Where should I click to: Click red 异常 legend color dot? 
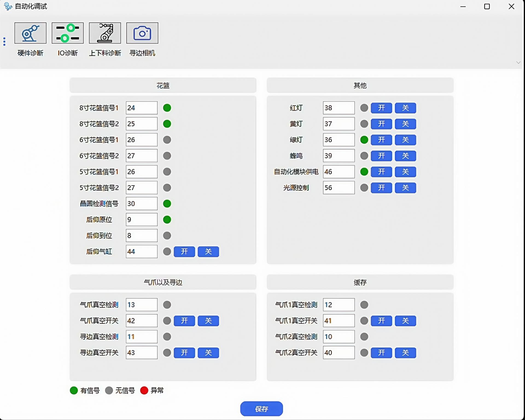[144, 390]
